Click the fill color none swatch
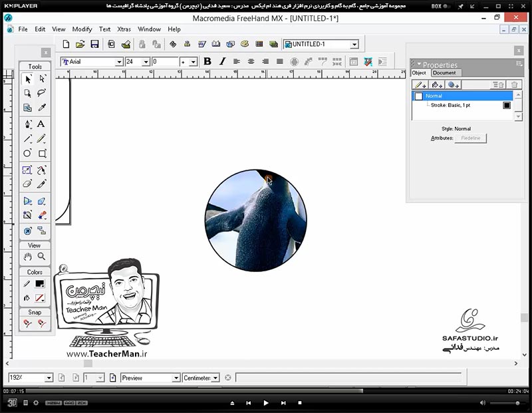 coord(40,298)
